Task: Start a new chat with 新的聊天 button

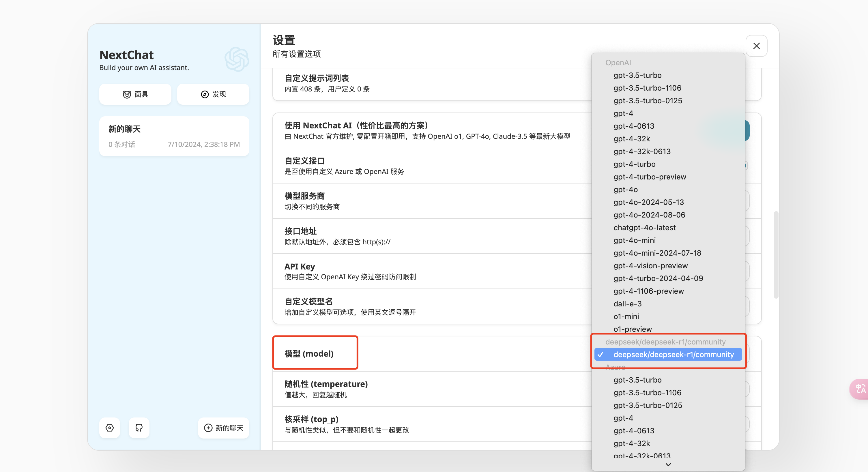Action: click(223, 428)
